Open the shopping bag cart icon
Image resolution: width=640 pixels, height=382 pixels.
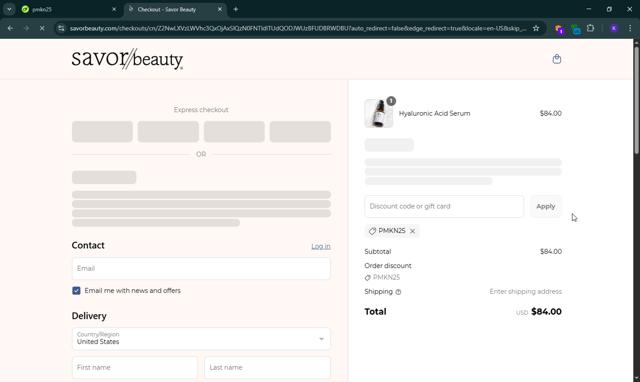click(557, 59)
